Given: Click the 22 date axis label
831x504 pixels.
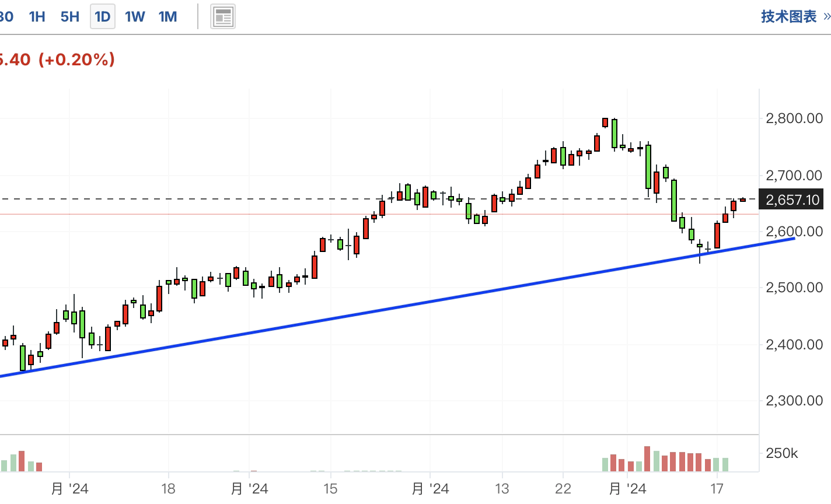Looking at the screenshot, I should (563, 488).
